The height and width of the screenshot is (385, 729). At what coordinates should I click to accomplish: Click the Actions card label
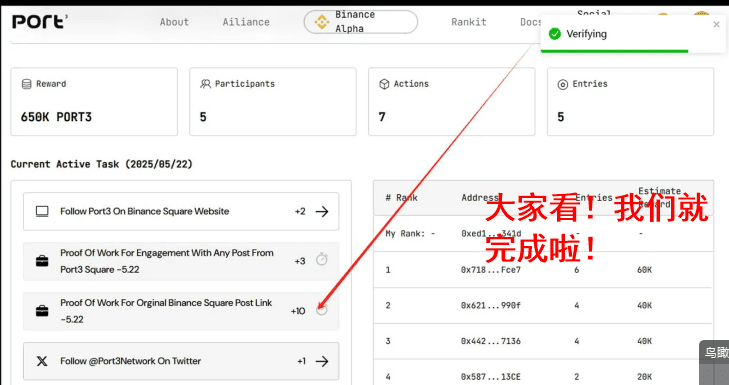click(411, 84)
